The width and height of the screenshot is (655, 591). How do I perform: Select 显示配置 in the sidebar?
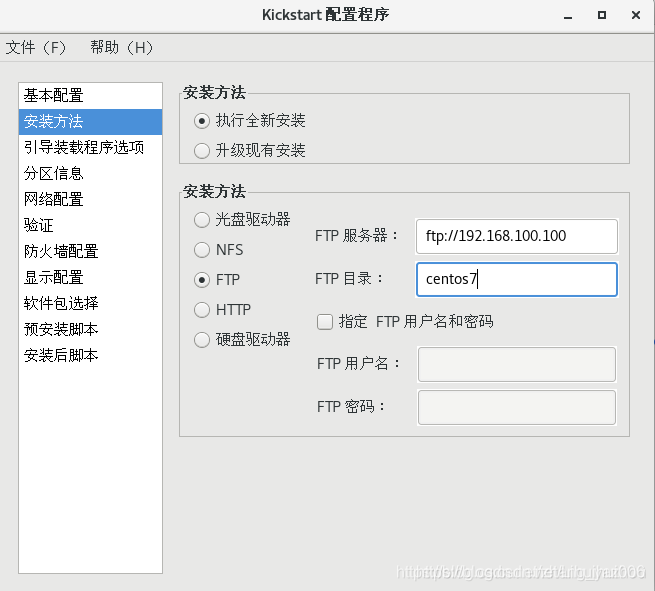coord(90,277)
